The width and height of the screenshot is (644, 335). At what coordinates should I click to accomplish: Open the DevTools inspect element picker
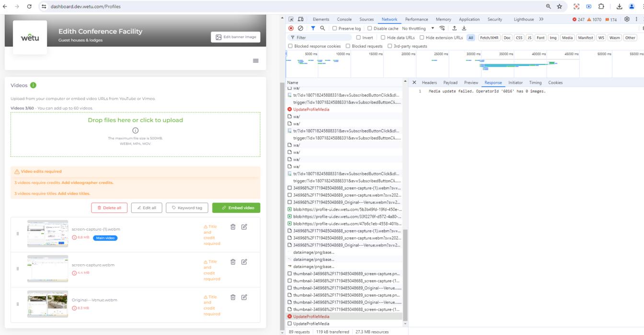point(291,19)
